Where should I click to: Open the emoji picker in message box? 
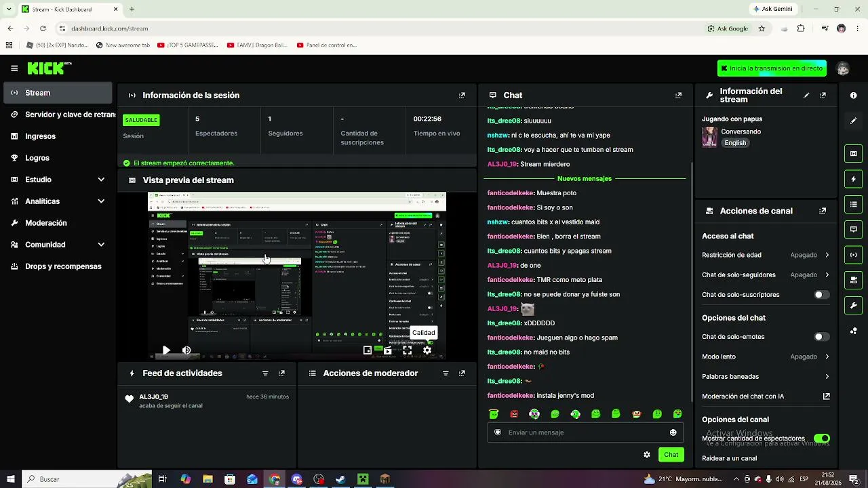tap(673, 432)
